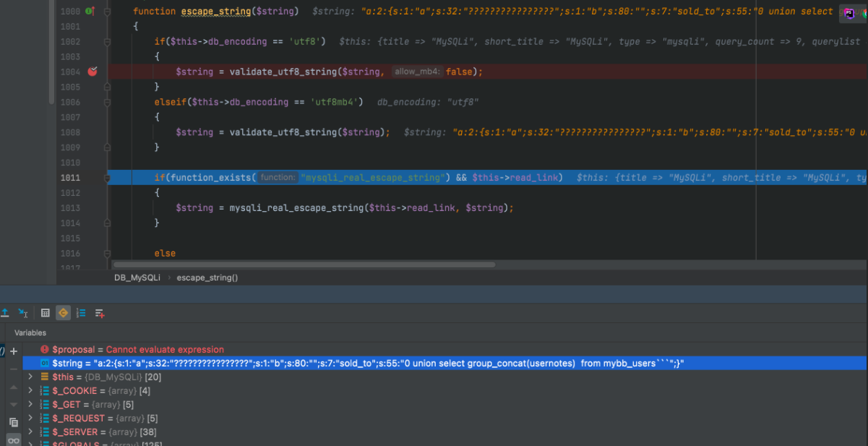The height and width of the screenshot is (446, 868).
Task: Select the $this = {DB_MySQLi} row
Action: click(x=444, y=377)
